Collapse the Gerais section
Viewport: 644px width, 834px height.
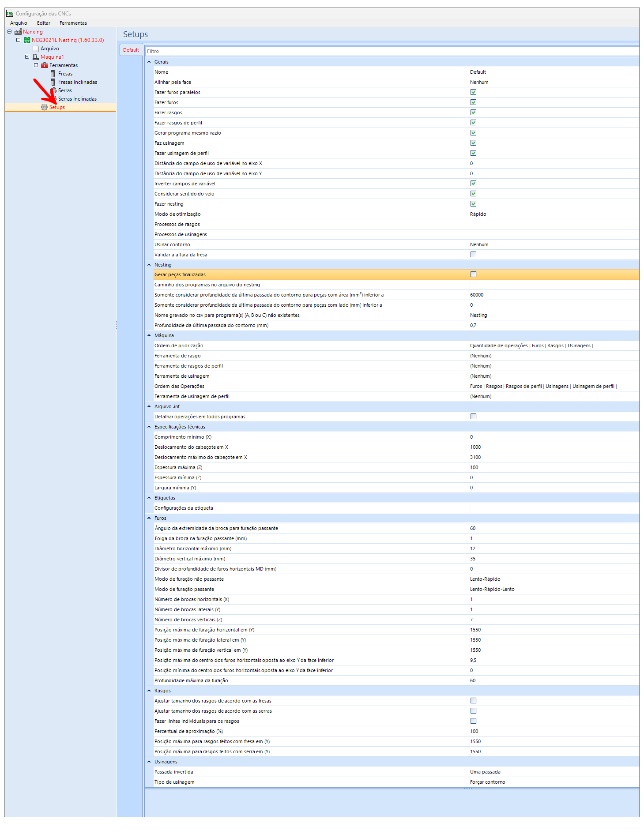149,62
